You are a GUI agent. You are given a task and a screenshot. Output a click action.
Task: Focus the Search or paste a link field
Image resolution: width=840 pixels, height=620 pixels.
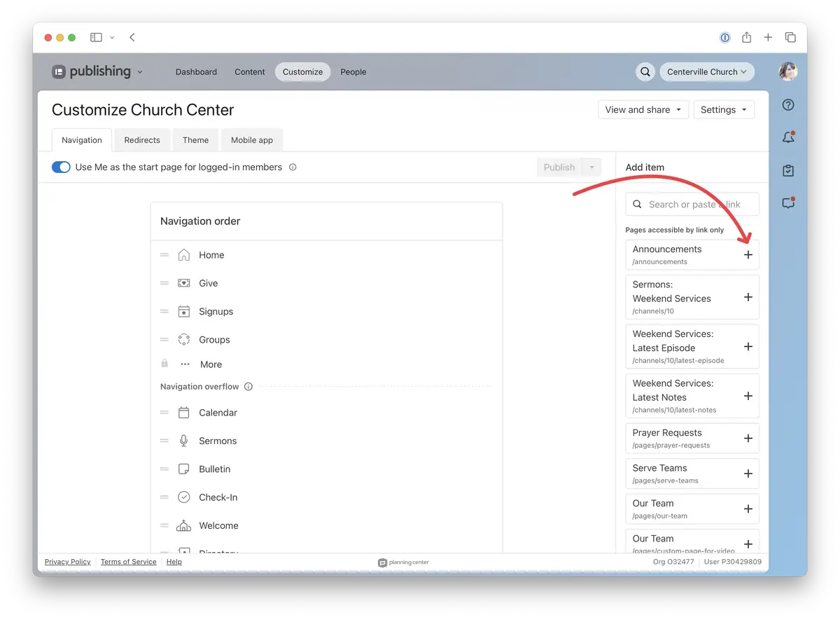pos(692,205)
